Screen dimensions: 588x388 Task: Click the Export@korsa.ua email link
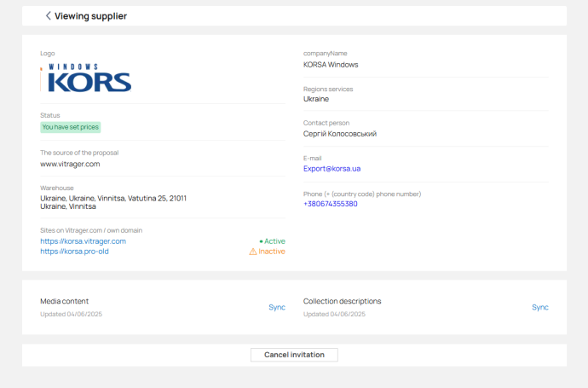click(331, 169)
